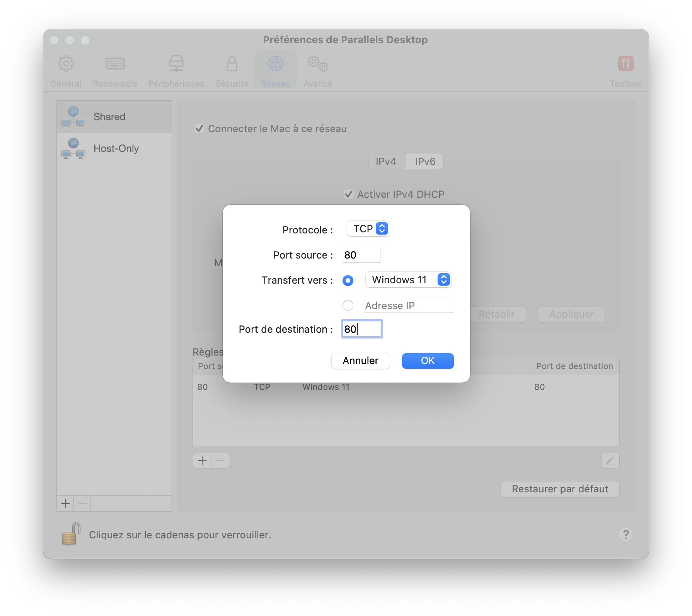Select the Windows 11 transfer radio button
Image resolution: width=692 pixels, height=616 pixels.
pyautogui.click(x=348, y=280)
